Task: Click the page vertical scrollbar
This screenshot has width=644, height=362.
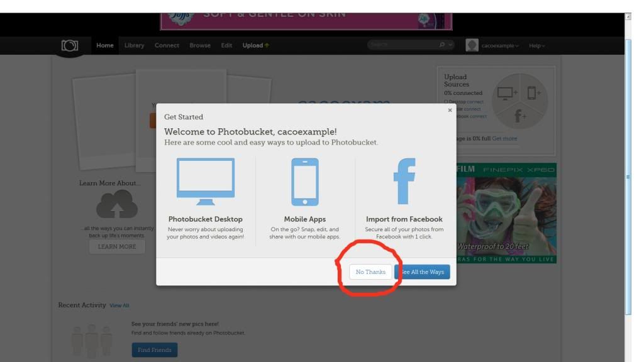Action: click(x=628, y=177)
